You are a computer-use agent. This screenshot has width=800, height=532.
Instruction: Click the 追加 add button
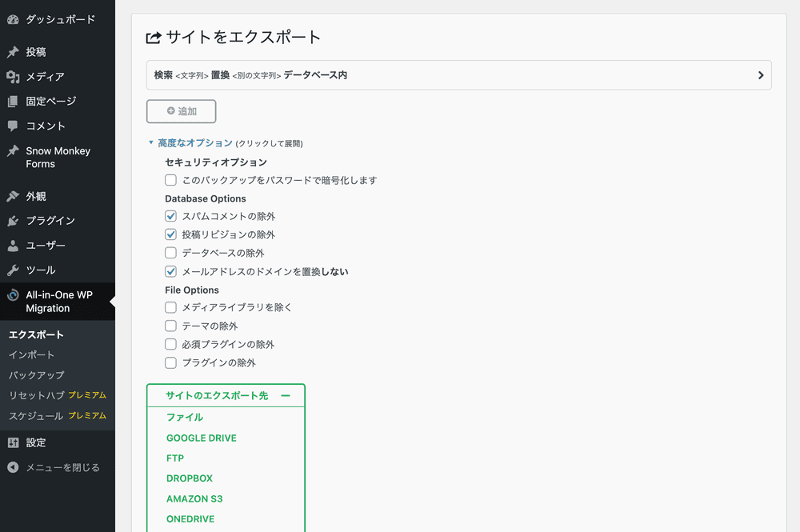pyautogui.click(x=181, y=111)
